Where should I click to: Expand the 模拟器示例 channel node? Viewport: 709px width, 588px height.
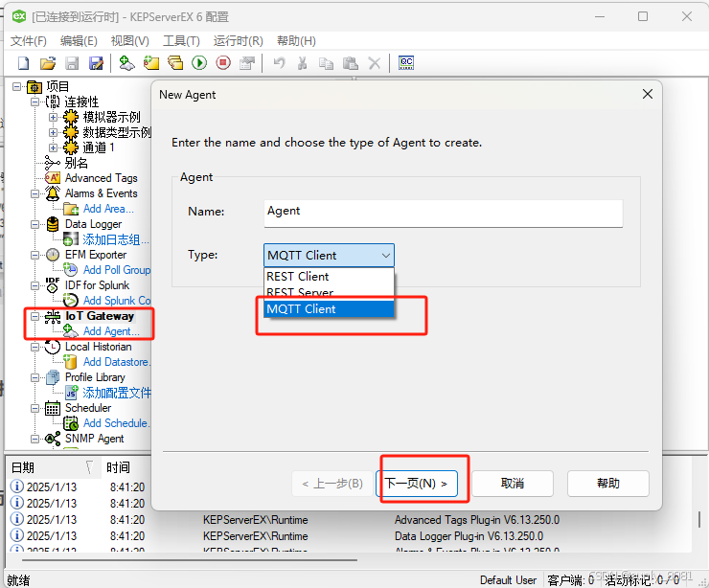coord(53,118)
